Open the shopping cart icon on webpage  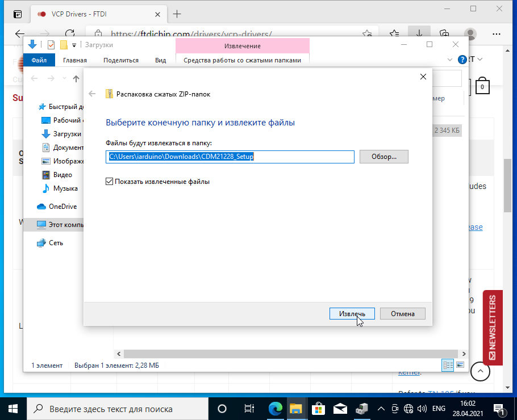[482, 86]
